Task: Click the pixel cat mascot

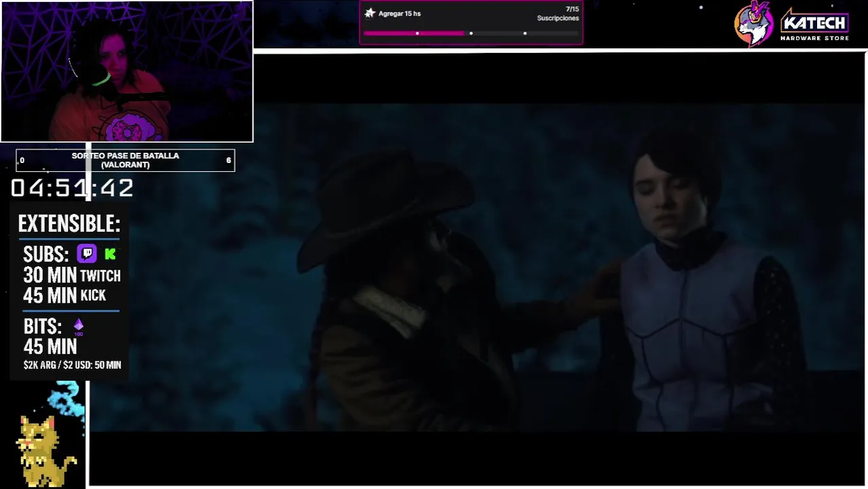Action: pos(46,450)
